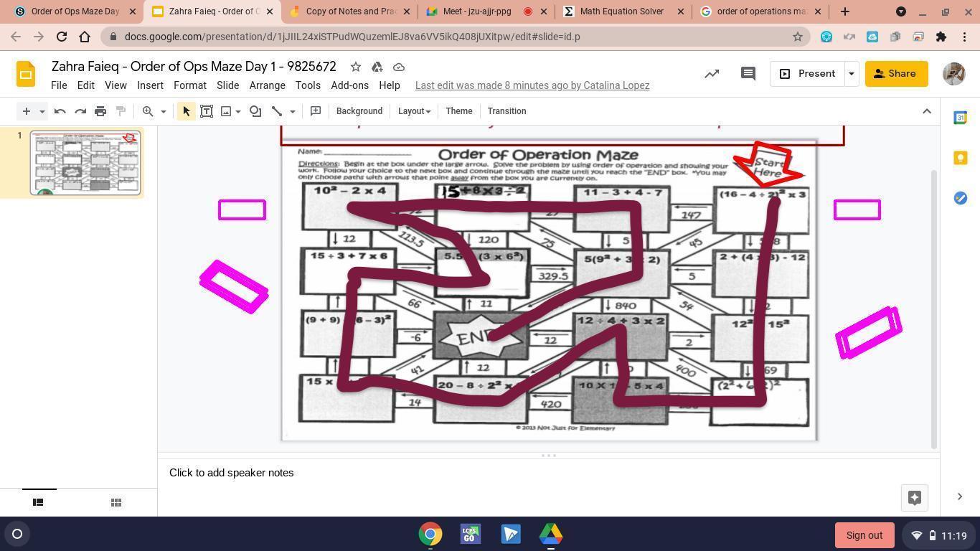Viewport: 980px width, 551px height.
Task: Open the Format menu
Action: click(x=190, y=85)
